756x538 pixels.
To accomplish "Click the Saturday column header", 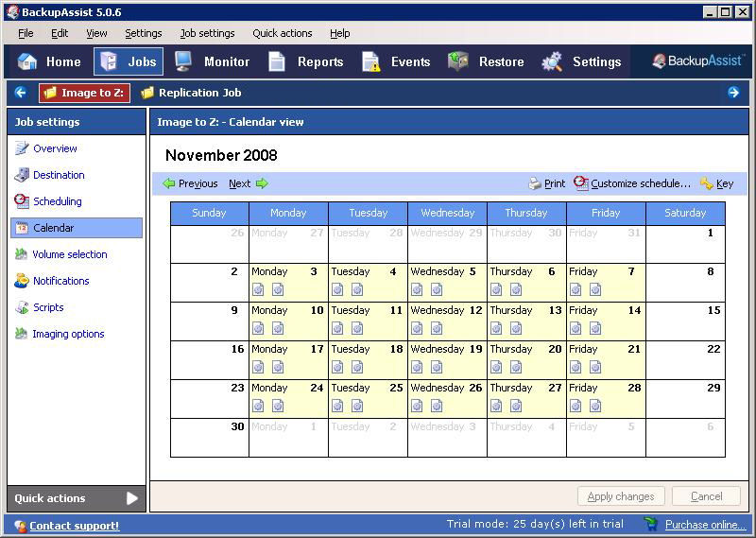I will coord(685,214).
